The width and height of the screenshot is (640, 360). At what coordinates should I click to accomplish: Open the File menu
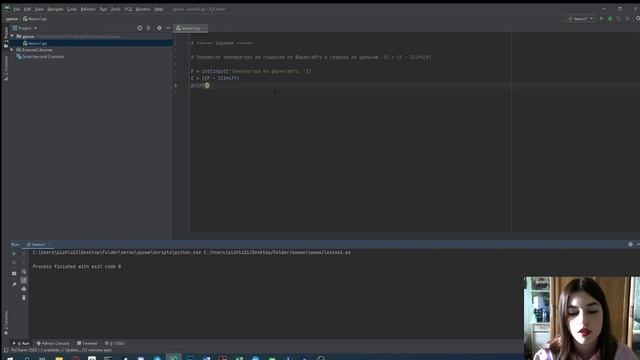click(17, 9)
